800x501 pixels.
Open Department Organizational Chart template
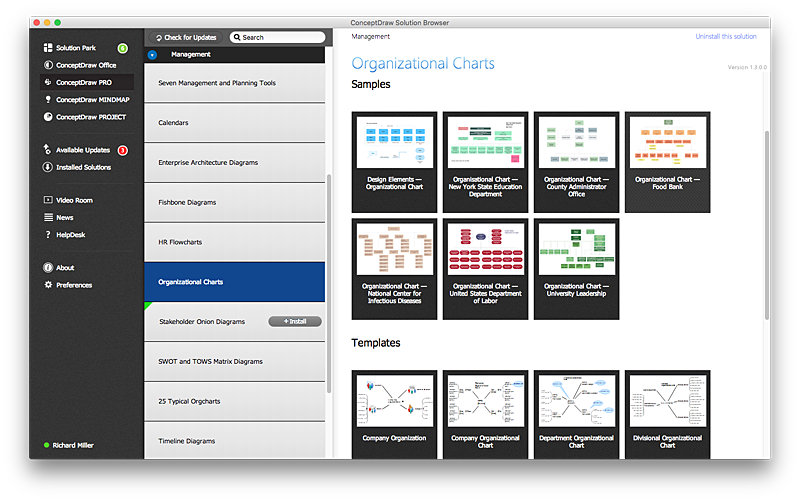(577, 414)
